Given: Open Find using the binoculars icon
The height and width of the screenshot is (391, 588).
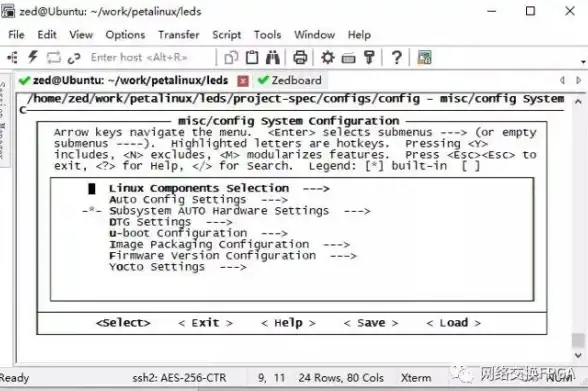Looking at the screenshot, I should tap(273, 57).
